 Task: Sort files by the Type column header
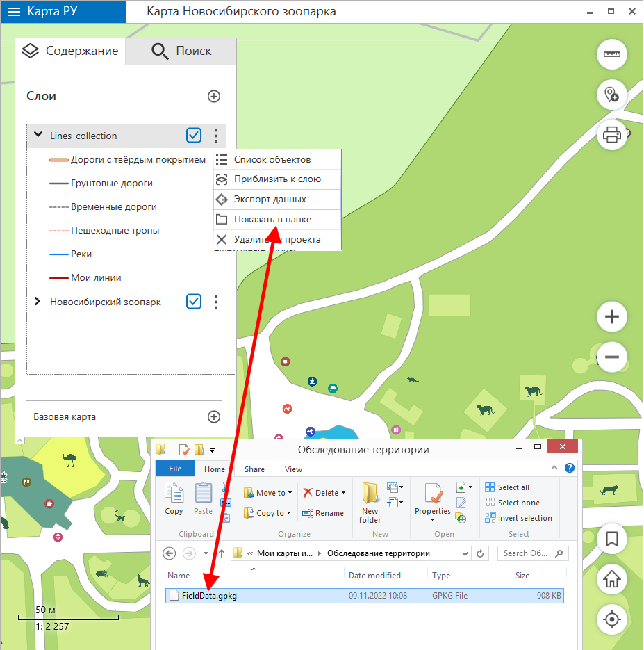(441, 576)
